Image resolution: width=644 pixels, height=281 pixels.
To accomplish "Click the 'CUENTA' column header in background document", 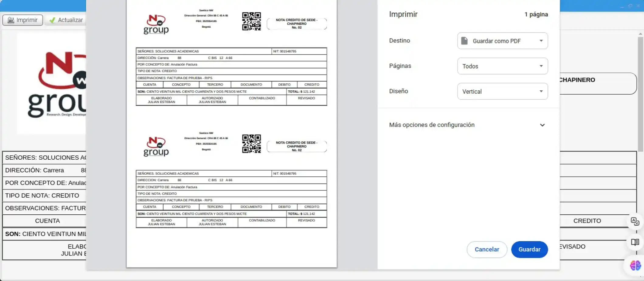I will [x=47, y=221].
